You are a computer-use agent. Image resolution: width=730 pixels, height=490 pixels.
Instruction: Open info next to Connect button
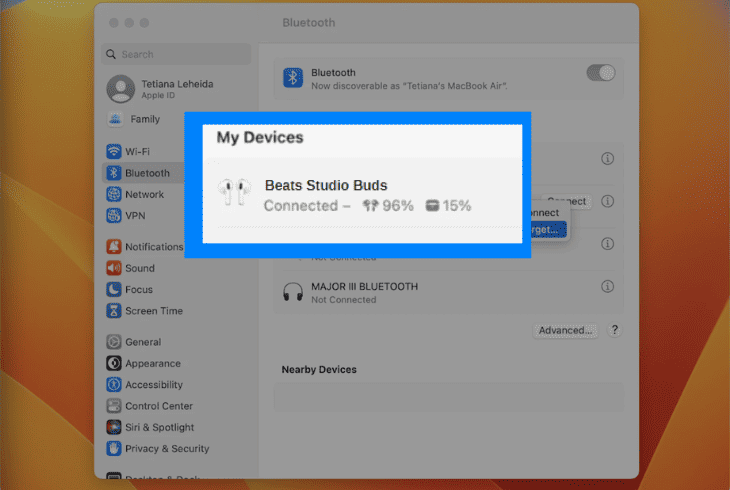[607, 201]
